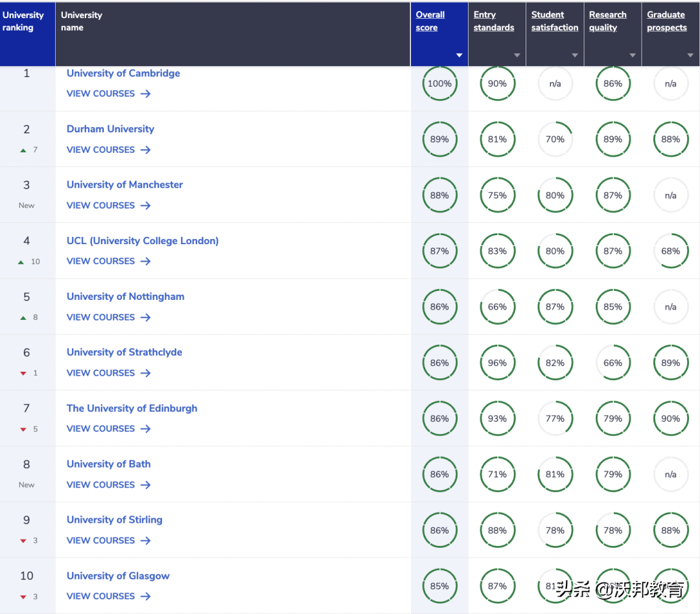
Task: Click Stirling 78% research quality circle
Action: click(613, 530)
